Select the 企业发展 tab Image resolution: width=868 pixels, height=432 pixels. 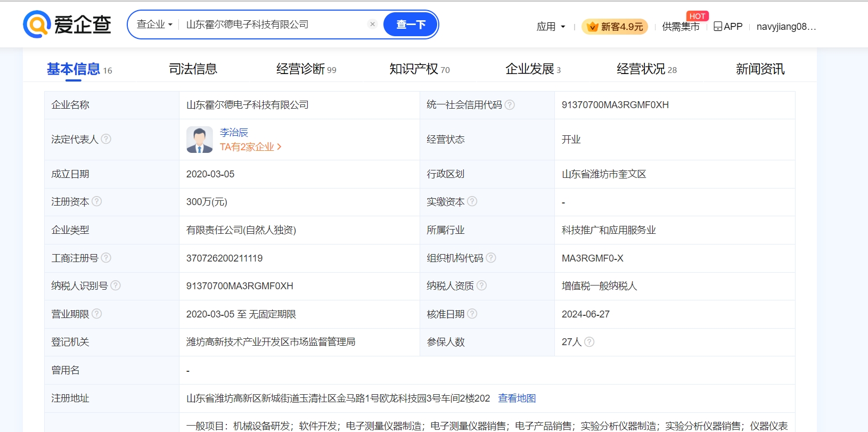coord(533,69)
